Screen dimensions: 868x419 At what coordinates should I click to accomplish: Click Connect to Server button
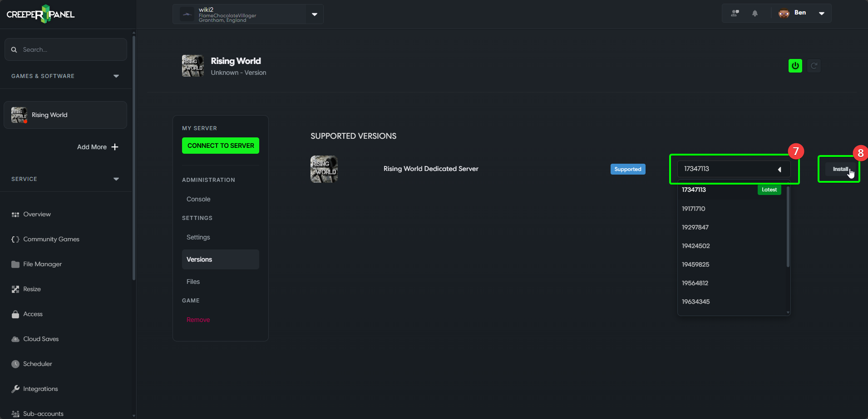[221, 146]
